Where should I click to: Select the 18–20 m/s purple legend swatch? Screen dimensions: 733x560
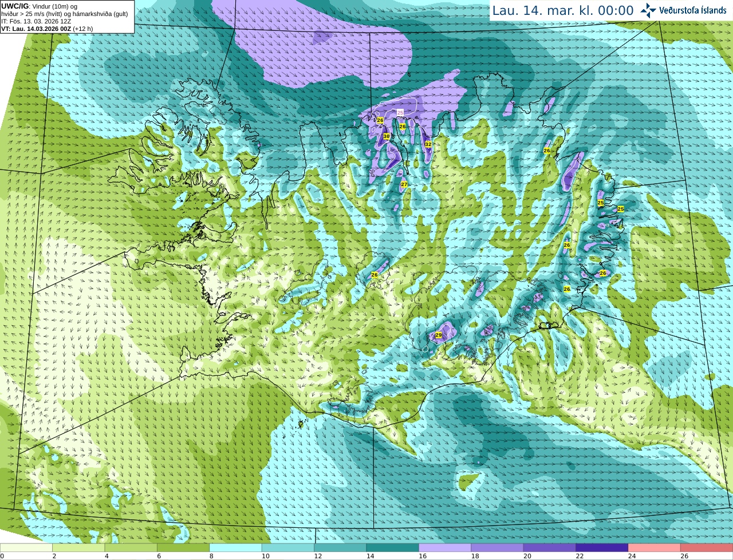click(x=498, y=547)
